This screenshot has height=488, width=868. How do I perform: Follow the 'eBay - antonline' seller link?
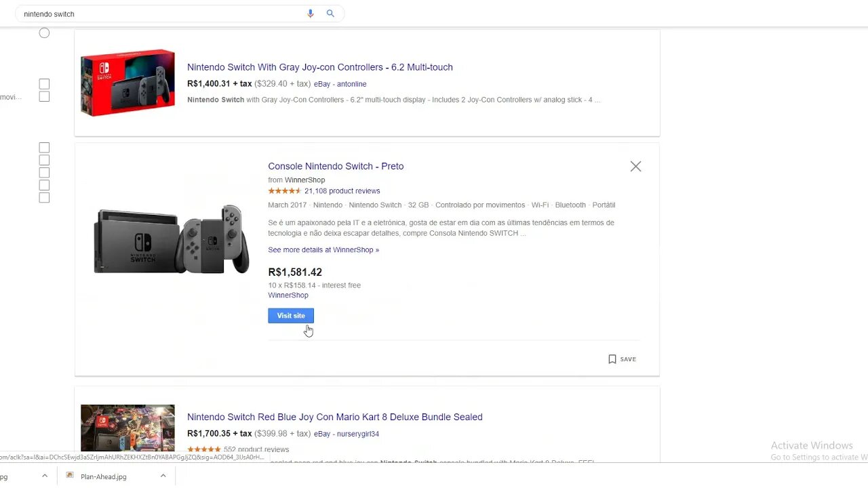point(340,84)
